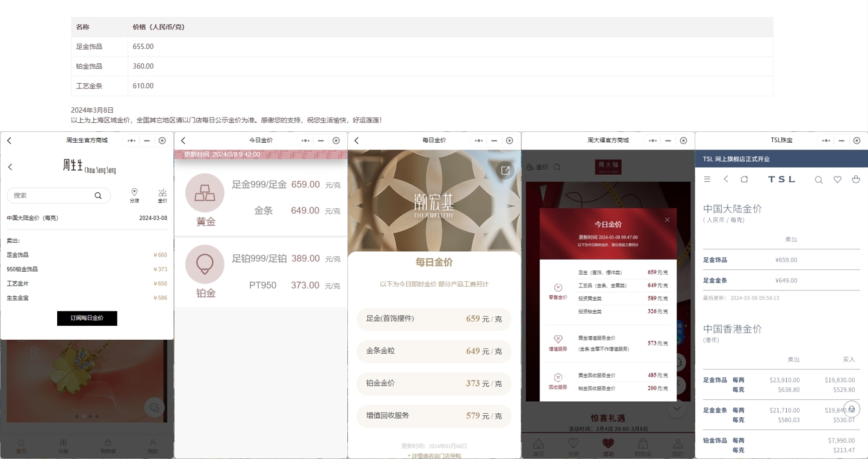This screenshot has width=868, height=459.
Task: Click 订阅每日金价 subscribe button
Action: click(x=87, y=318)
